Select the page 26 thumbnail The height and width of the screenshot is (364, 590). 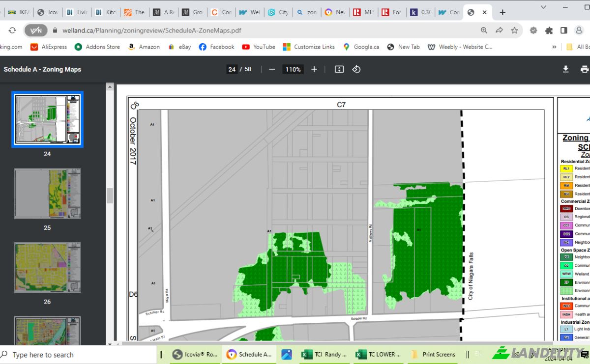tap(47, 267)
